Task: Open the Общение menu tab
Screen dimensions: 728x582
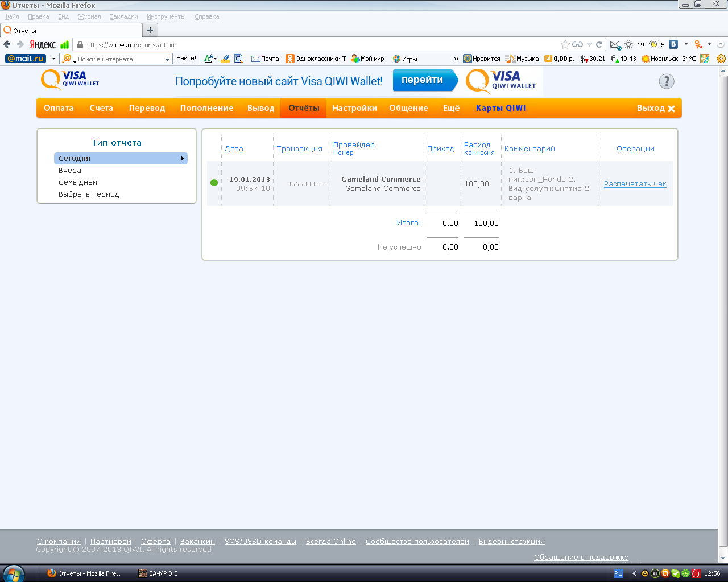Action: (x=408, y=108)
